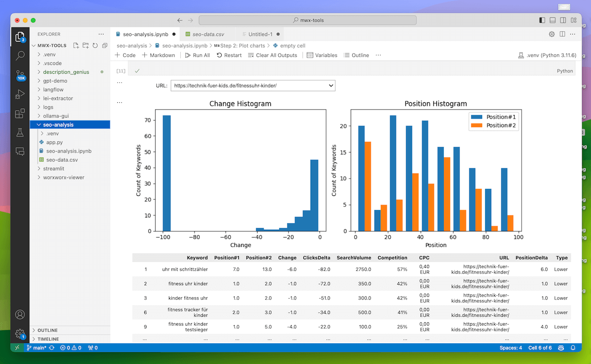Open the Search view in activity bar
591x364 pixels.
click(20, 56)
